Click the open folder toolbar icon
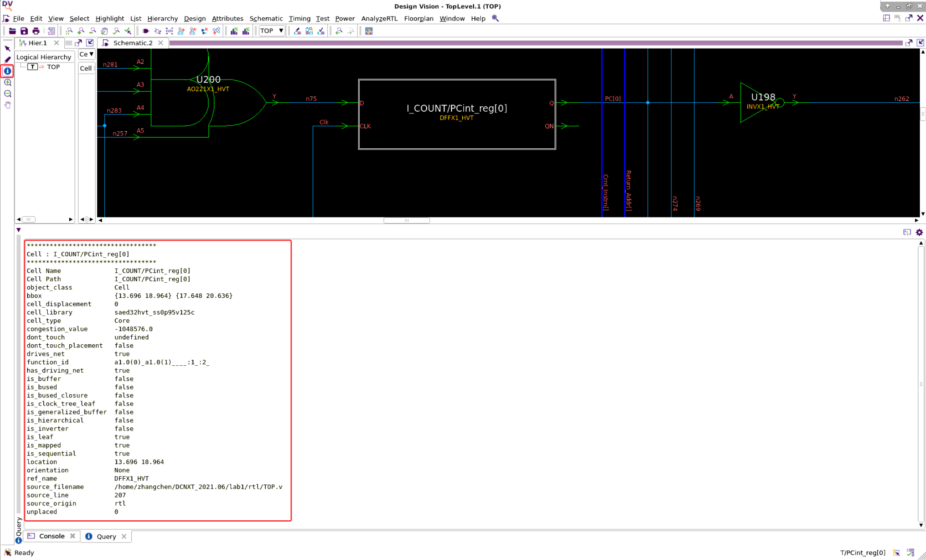 (x=13, y=31)
